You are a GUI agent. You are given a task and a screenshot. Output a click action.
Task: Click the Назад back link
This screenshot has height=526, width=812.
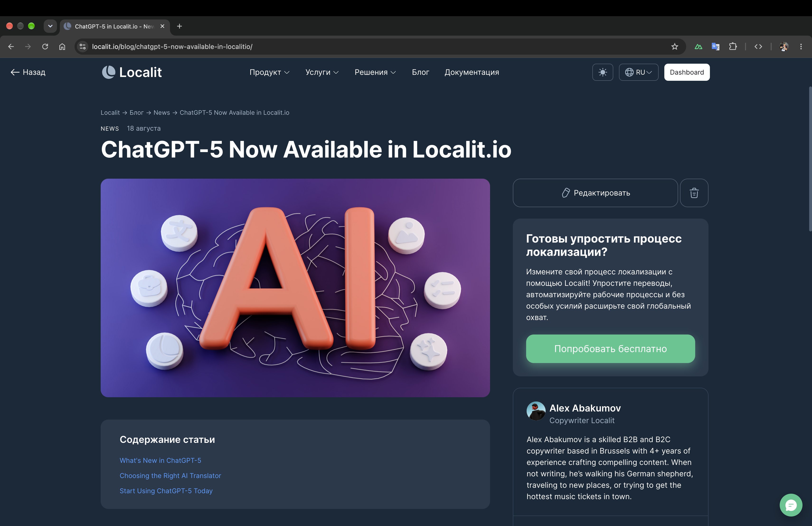pyautogui.click(x=28, y=72)
